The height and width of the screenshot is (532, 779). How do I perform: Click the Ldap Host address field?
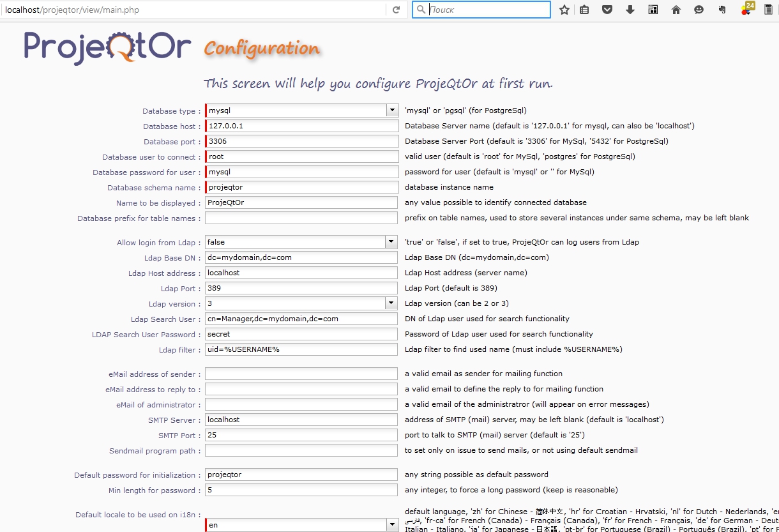click(x=301, y=273)
